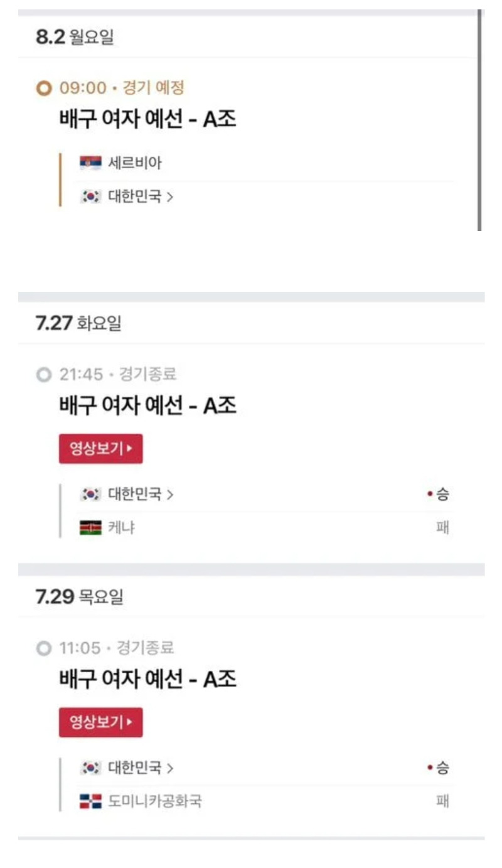The height and width of the screenshot is (868, 502).
Task: Open the 8.2 월요일 match title
Action: point(148,118)
